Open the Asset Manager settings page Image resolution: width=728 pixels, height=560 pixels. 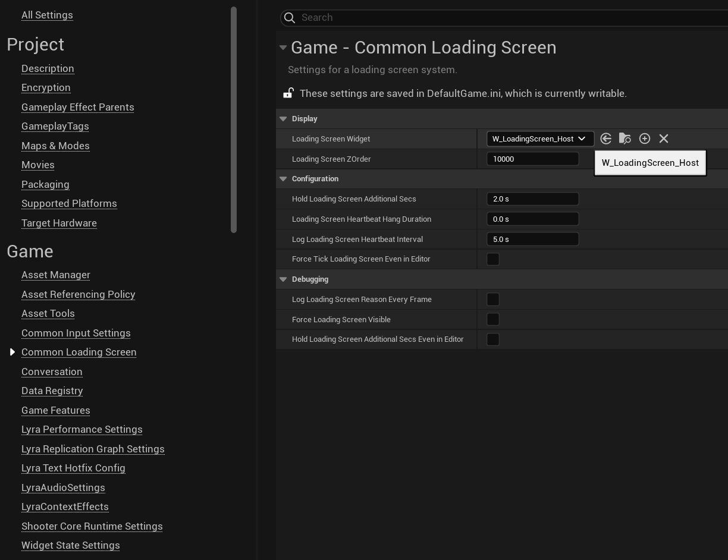(56, 275)
